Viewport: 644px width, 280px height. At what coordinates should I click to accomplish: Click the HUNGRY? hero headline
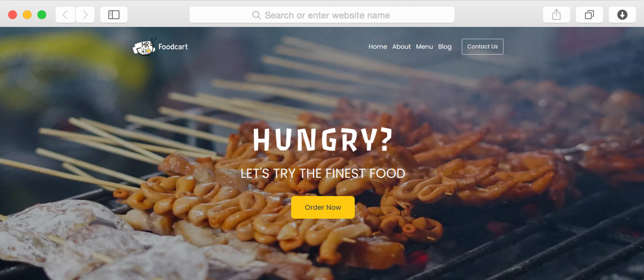[x=323, y=139]
